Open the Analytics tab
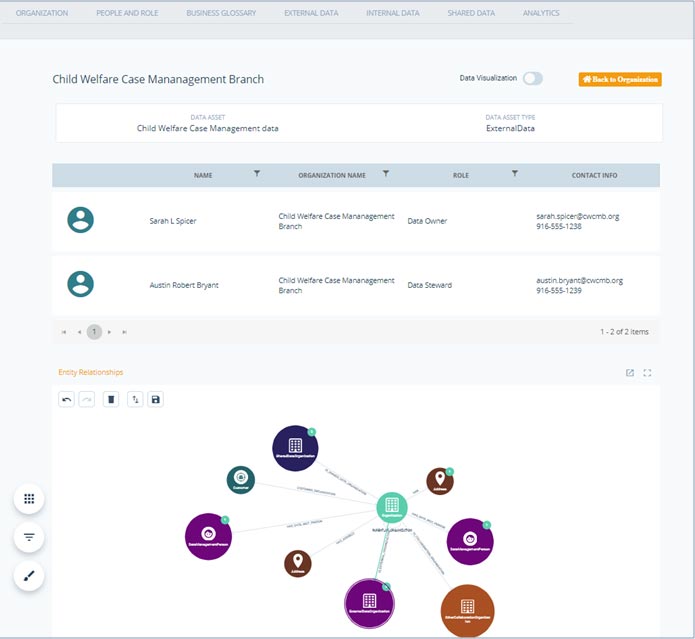 [x=541, y=13]
